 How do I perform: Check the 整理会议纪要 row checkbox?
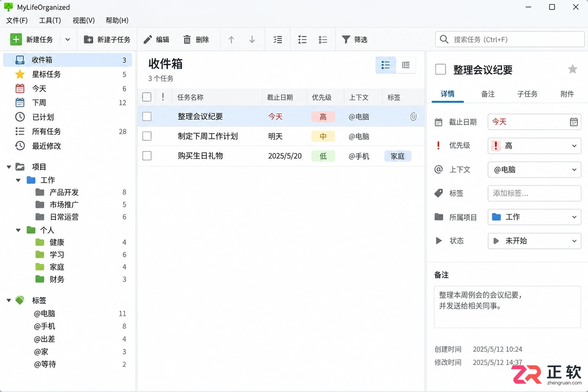click(147, 117)
